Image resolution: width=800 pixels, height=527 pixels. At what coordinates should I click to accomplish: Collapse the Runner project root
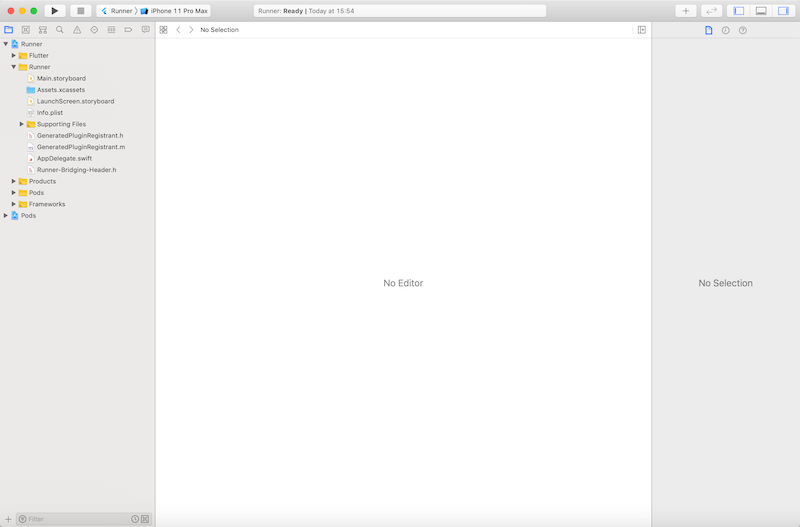coord(6,44)
